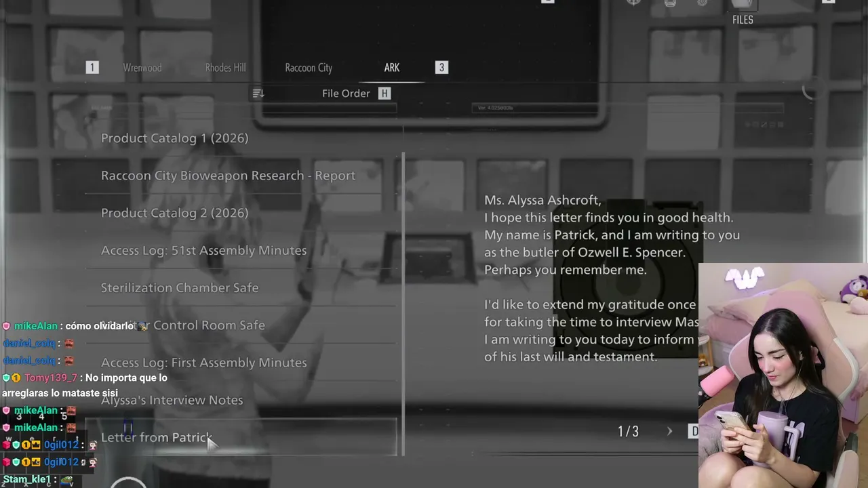Click mikeAlan's name beside "cómo olvidarlo"
The image size is (868, 488).
(36, 326)
